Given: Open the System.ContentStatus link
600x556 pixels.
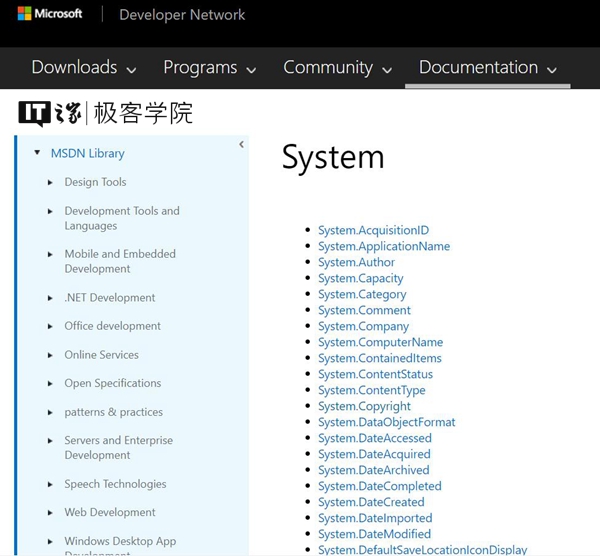Looking at the screenshot, I should [x=375, y=374].
